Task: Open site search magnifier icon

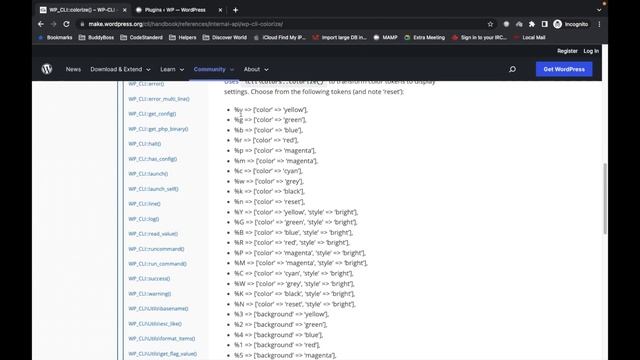Action: [x=512, y=69]
